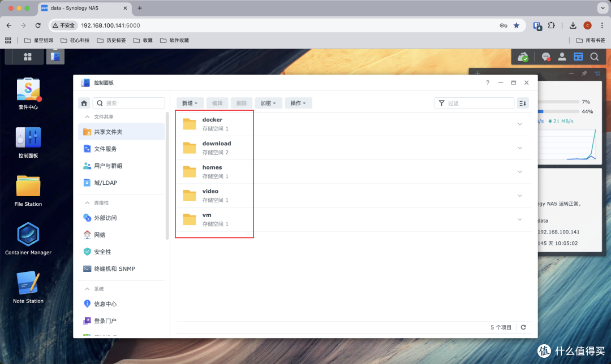
Task: Go to Control Panel home icon
Action: pyautogui.click(x=84, y=103)
